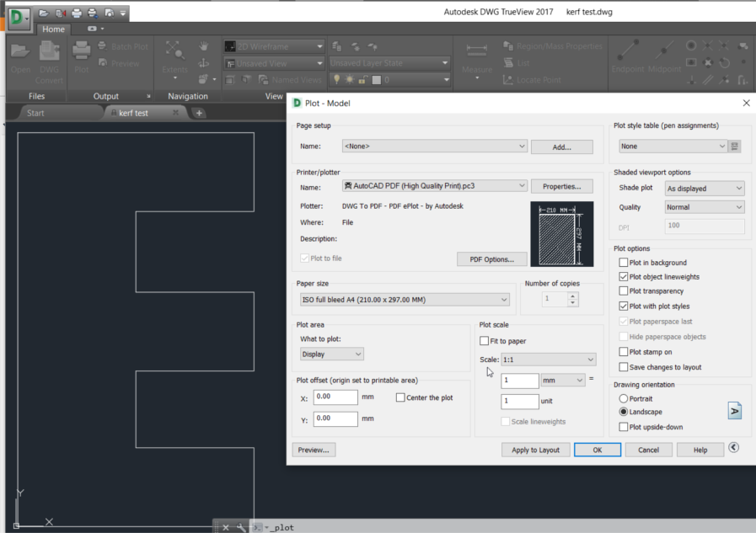The height and width of the screenshot is (533, 756).
Task: Click the Named Views icon
Action: 263,79
